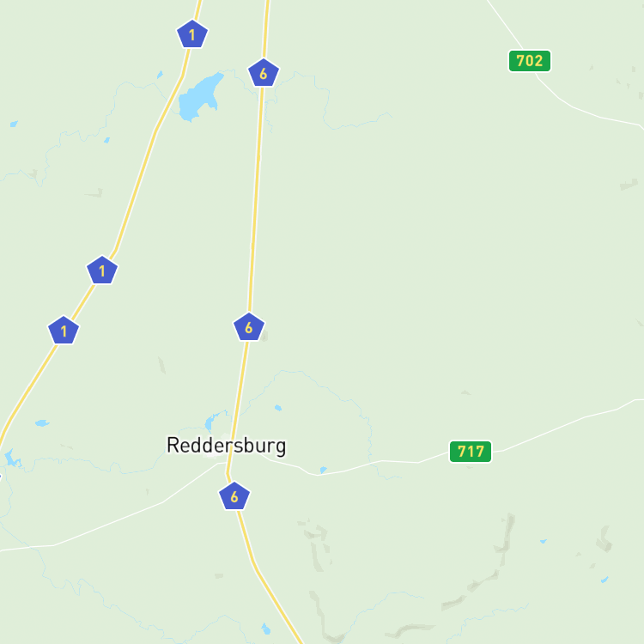Click tiny pond northwest of the large lake
Image resolution: width=644 pixels, height=644 pixels.
160,75
